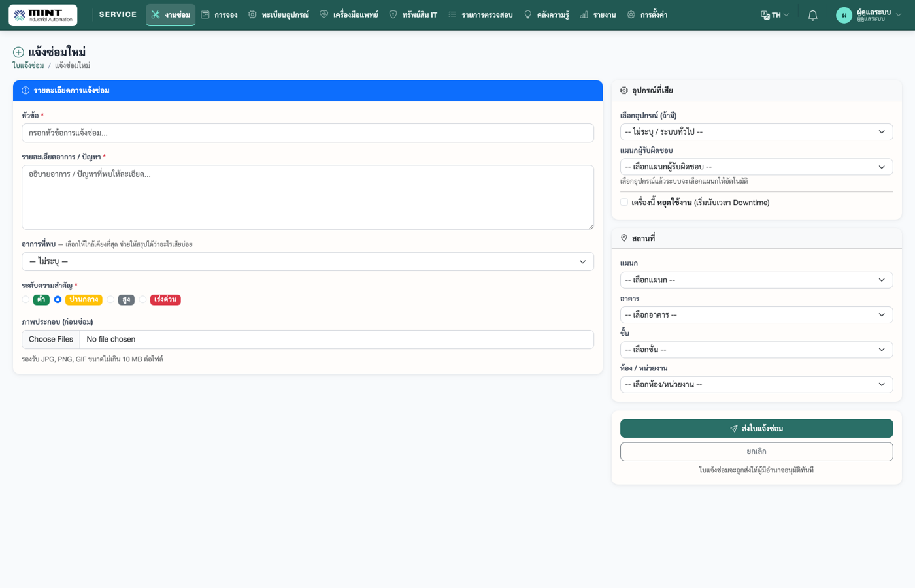Select the สูง priority radio button

(110, 300)
